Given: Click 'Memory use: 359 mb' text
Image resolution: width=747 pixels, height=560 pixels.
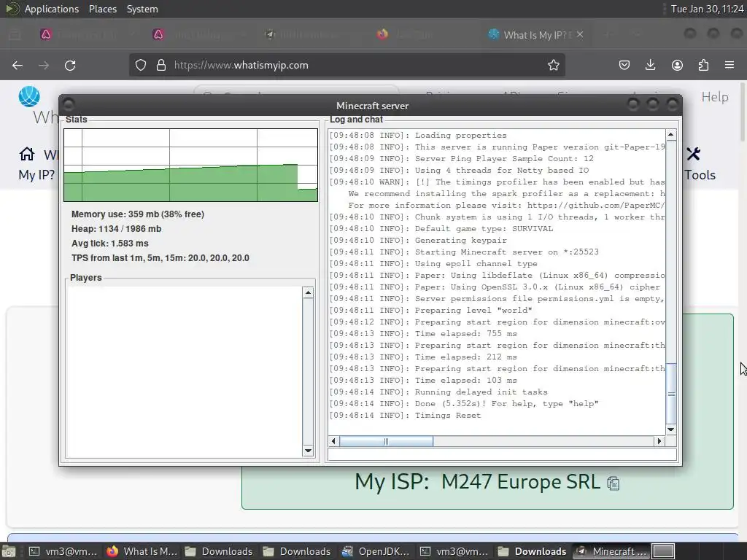Looking at the screenshot, I should pos(138,214).
